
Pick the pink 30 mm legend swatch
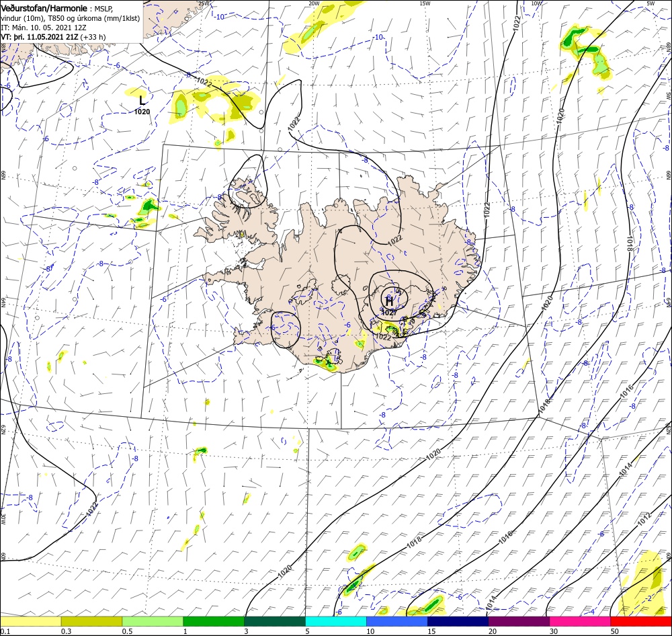pos(581,621)
